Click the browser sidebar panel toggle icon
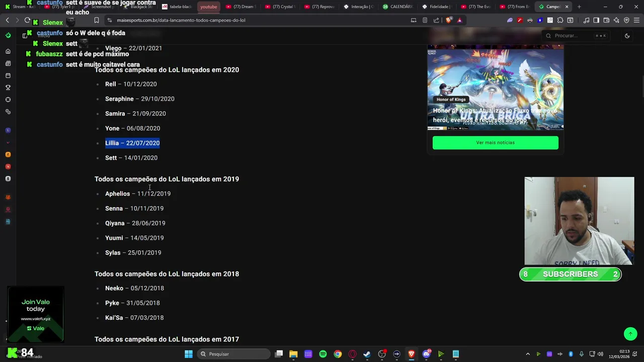 pyautogui.click(x=596, y=20)
